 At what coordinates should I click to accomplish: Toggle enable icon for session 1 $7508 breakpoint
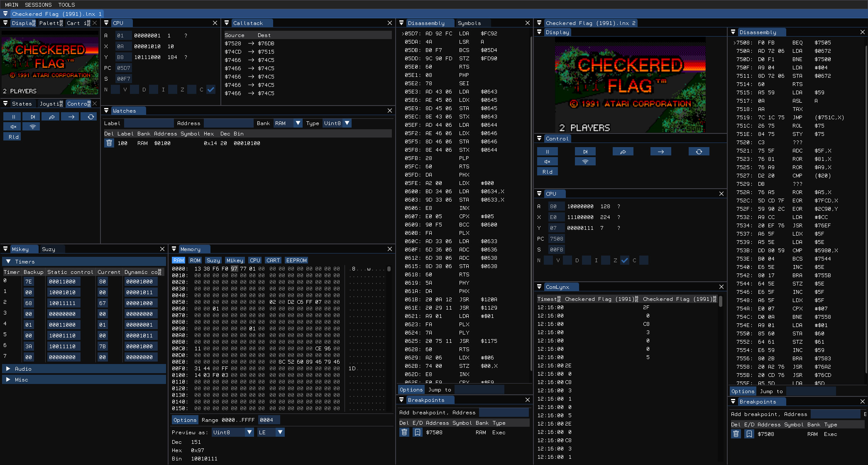coord(418,433)
